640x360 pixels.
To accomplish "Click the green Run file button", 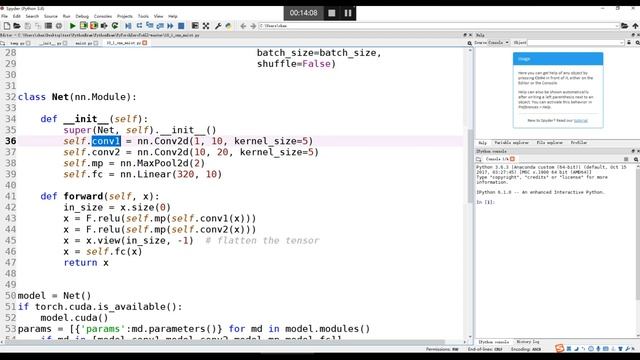I will 73,26.
